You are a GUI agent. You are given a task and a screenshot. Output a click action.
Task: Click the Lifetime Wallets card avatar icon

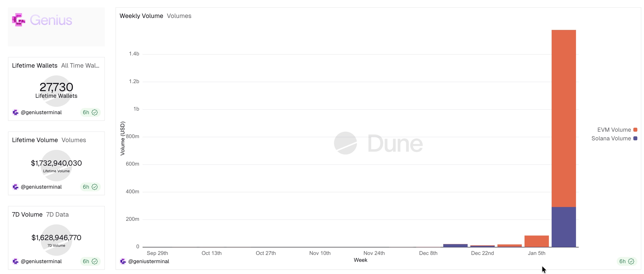pos(16,113)
